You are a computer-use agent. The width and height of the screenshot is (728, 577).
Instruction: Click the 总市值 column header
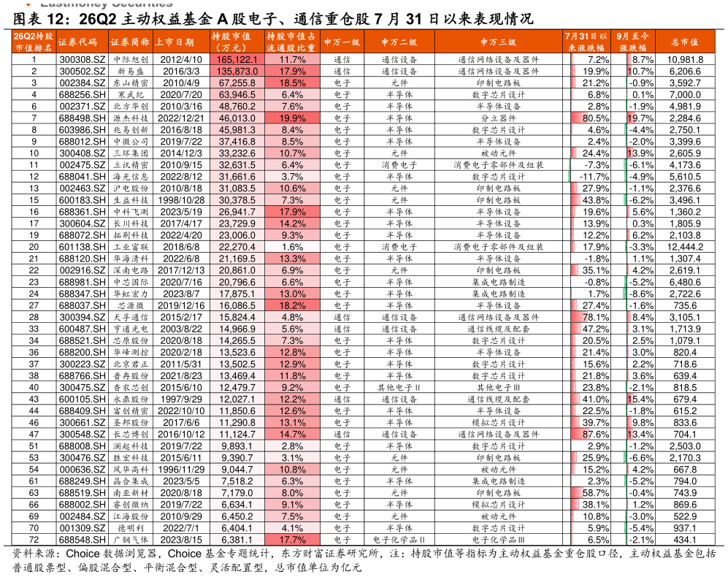[685, 42]
